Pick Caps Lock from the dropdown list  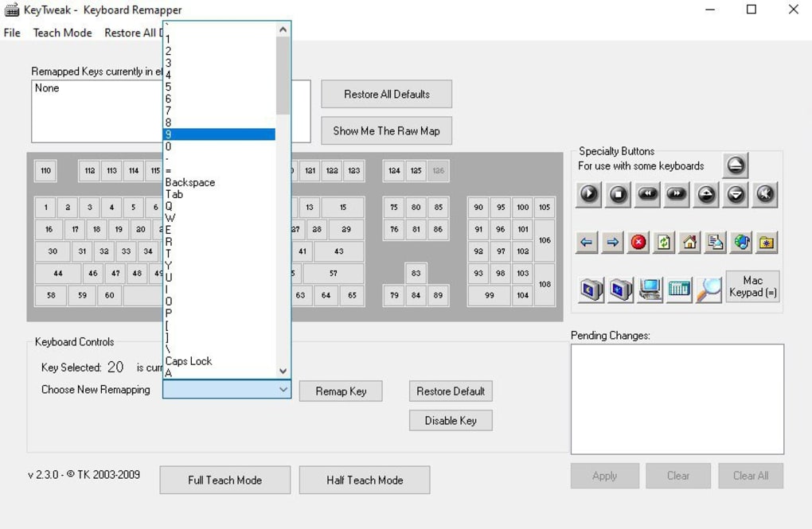tap(189, 361)
